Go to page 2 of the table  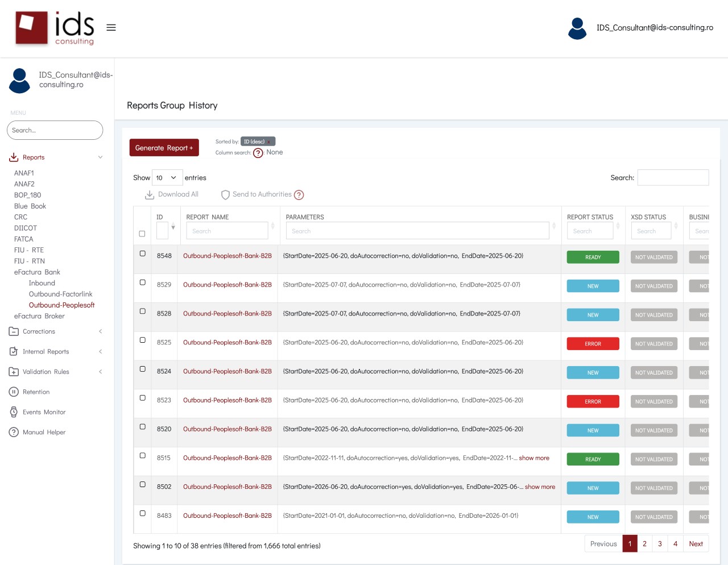[644, 544]
